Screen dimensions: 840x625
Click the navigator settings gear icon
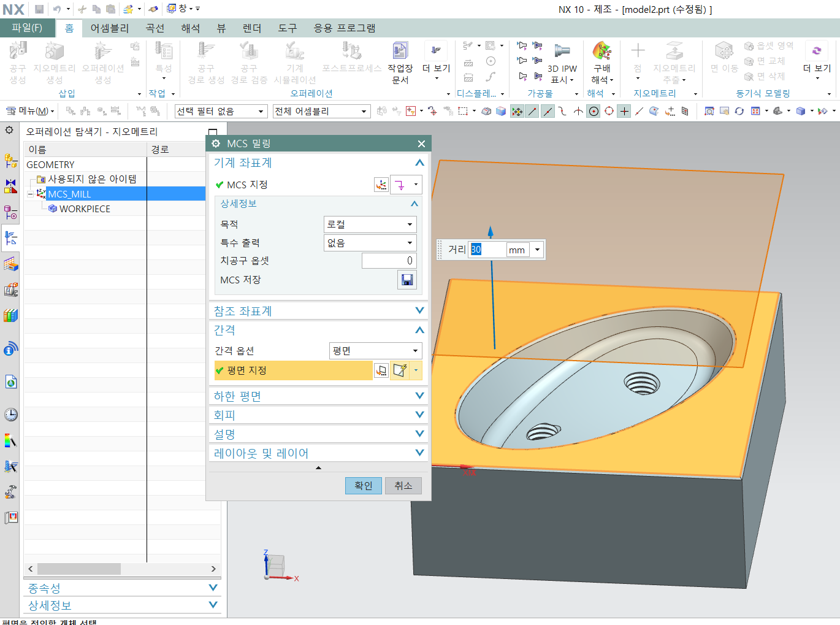9,130
